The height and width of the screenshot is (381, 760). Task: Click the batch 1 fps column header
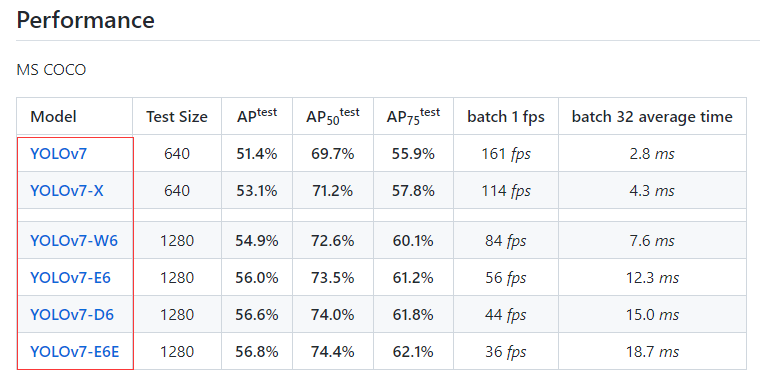pyautogui.click(x=506, y=117)
